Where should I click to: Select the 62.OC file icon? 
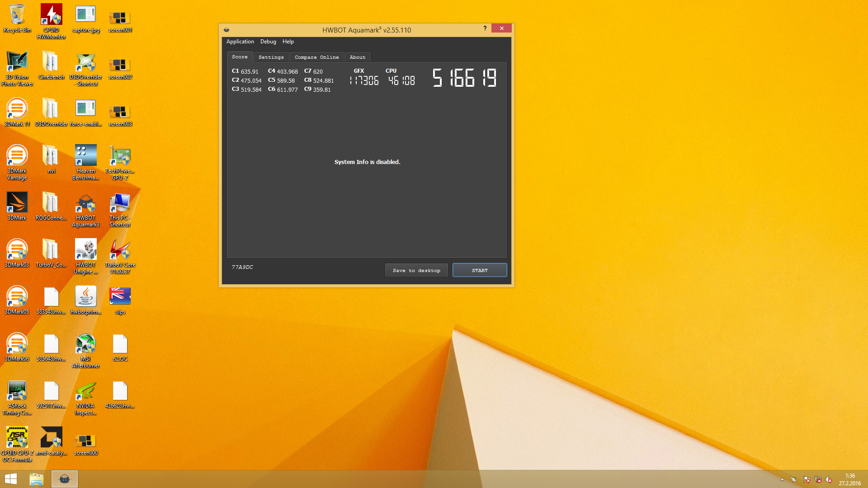120,347
